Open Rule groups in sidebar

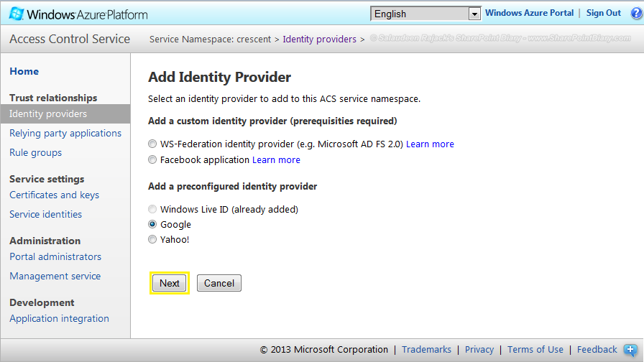click(36, 153)
